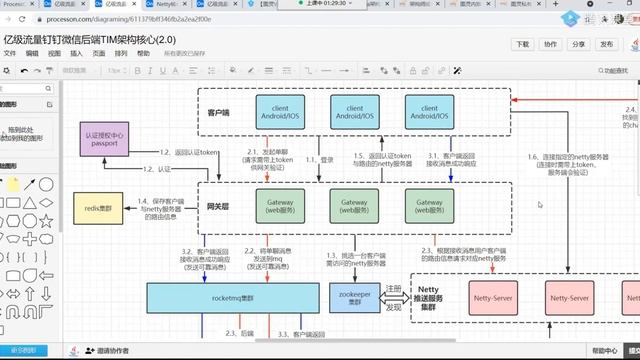The width and height of the screenshot is (640, 360).
Task: Click the browser reload button
Action: (x=22, y=19)
